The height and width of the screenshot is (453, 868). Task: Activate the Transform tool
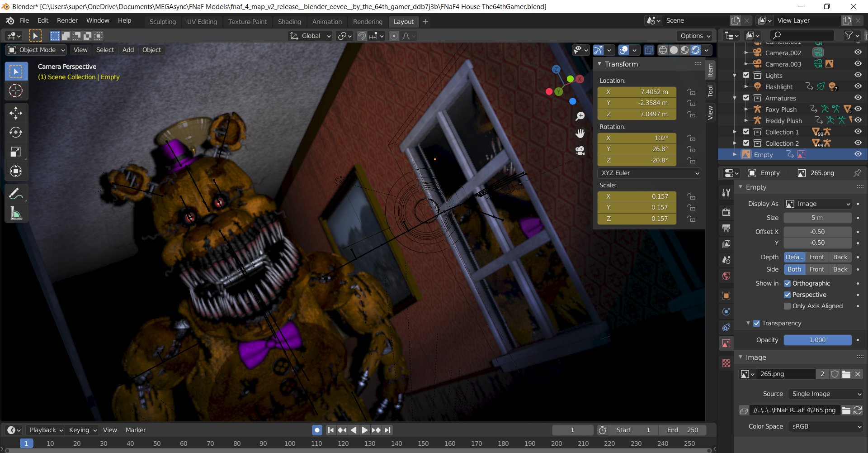(16, 172)
